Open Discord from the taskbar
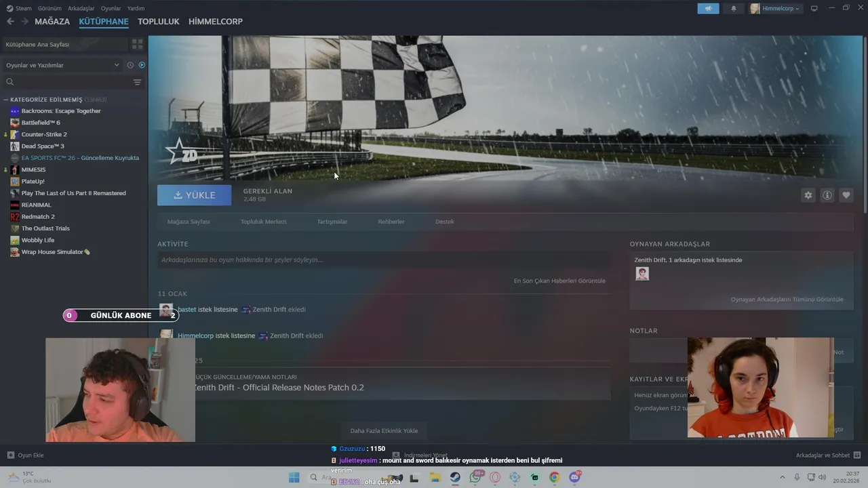This screenshot has height=488, width=868. tap(575, 478)
